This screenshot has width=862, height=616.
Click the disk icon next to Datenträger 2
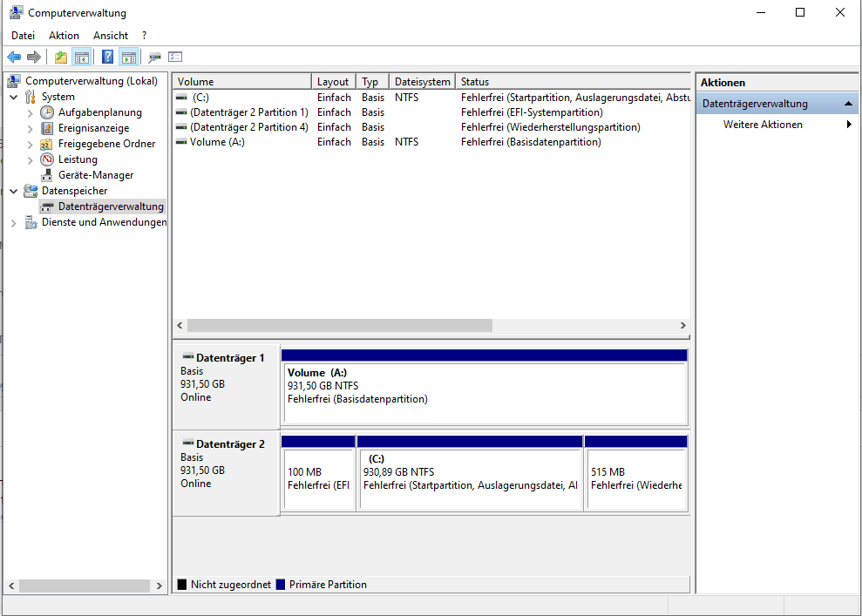pos(188,443)
